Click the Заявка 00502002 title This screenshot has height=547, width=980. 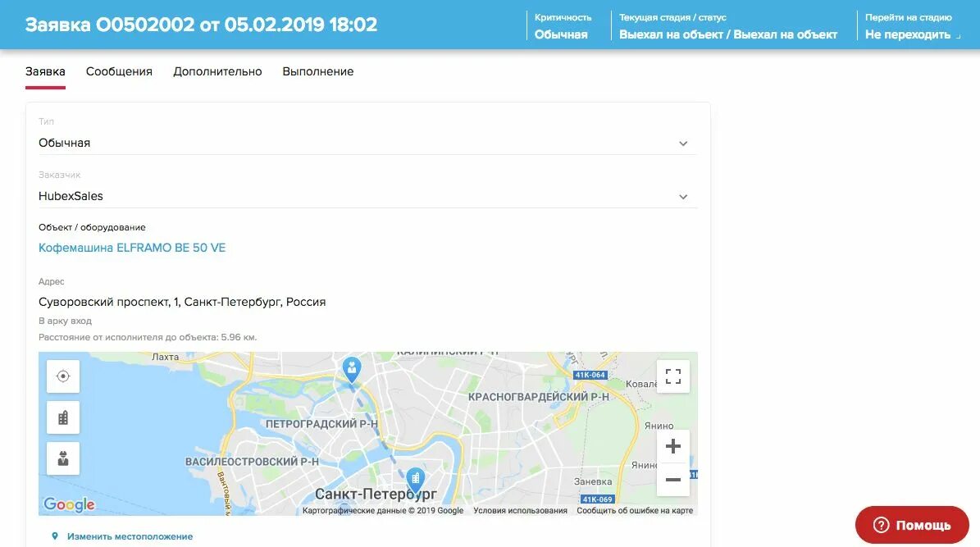pos(201,25)
